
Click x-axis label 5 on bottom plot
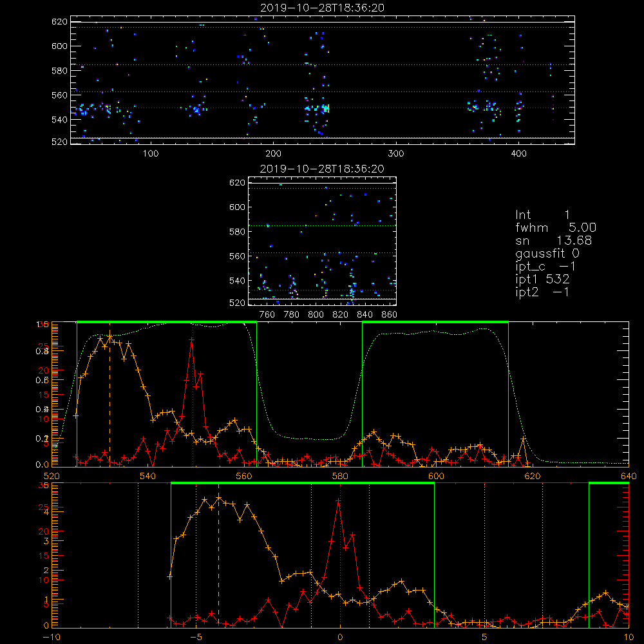[x=484, y=638]
